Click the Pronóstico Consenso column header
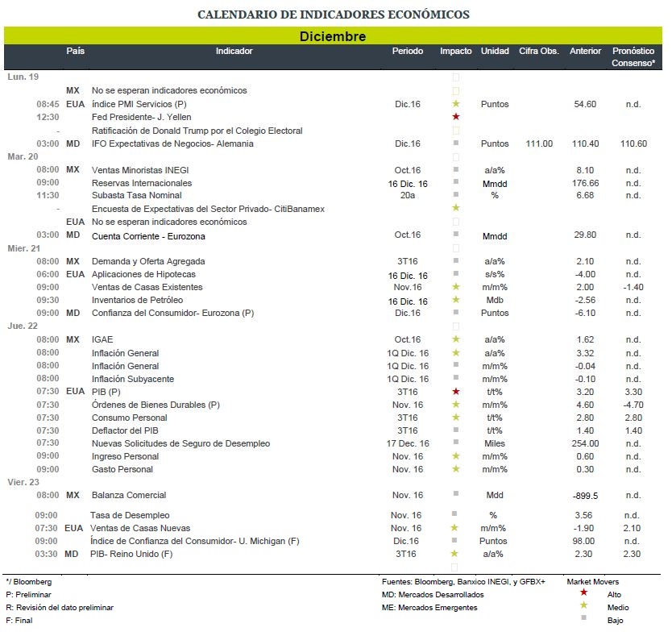 coord(633,56)
